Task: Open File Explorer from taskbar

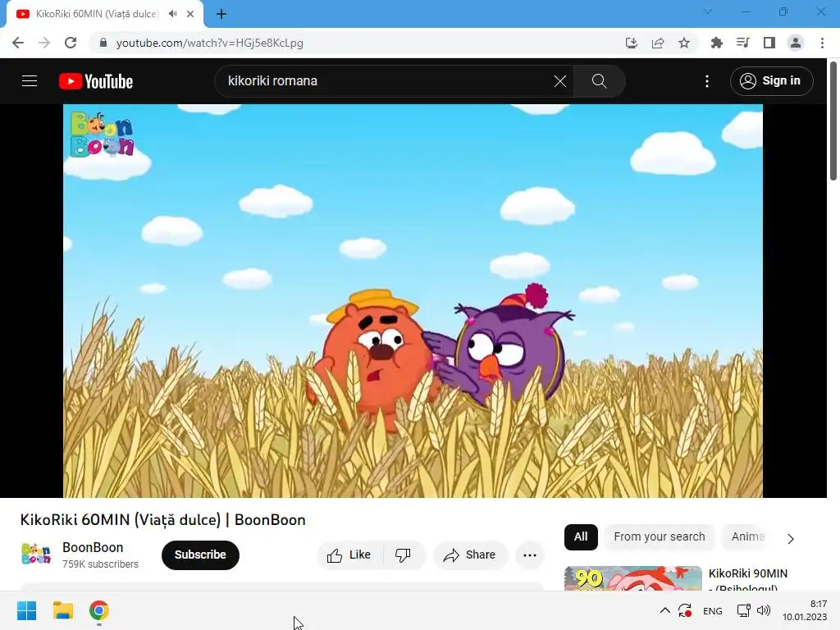Action: [63, 610]
